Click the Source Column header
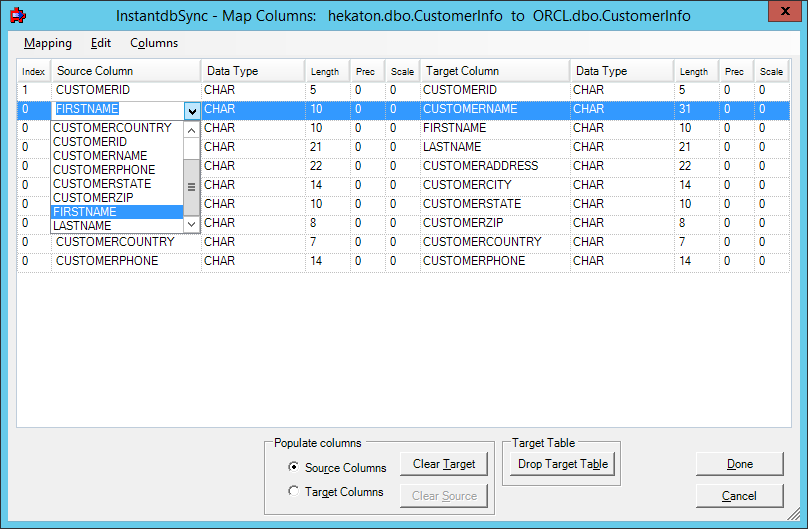Viewport: 808px width, 529px height. (125, 71)
